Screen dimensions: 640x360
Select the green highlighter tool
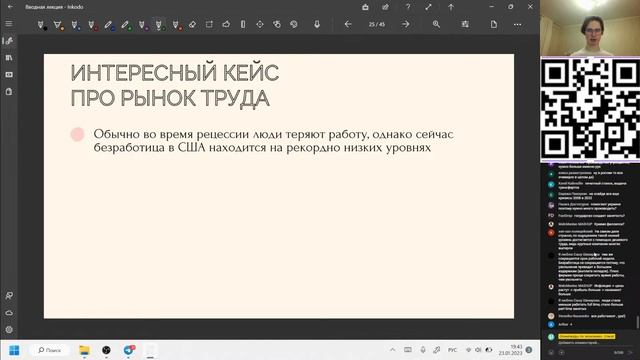coord(126,25)
